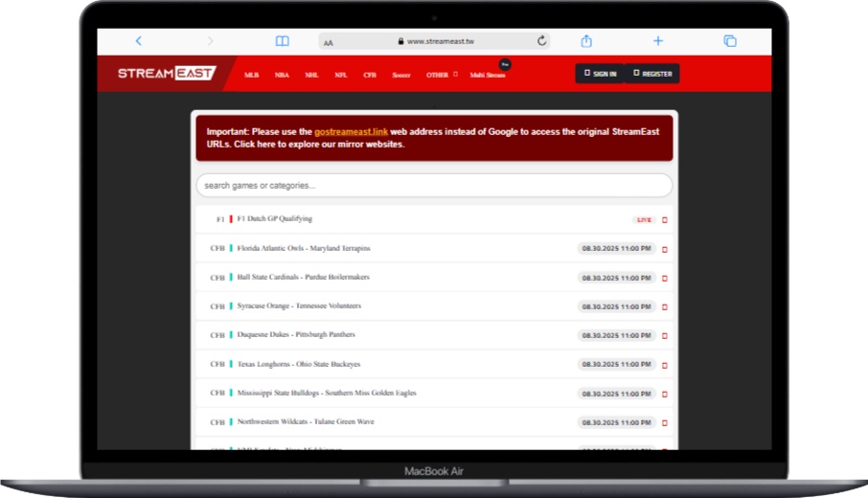
Task: Follow the gostreameast.link hyperlink
Action: tap(351, 132)
